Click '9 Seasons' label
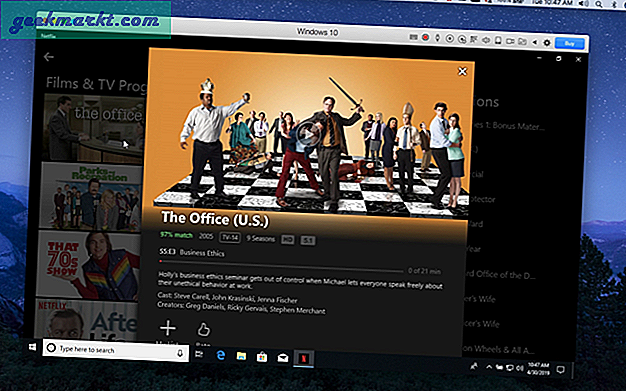 260,238
